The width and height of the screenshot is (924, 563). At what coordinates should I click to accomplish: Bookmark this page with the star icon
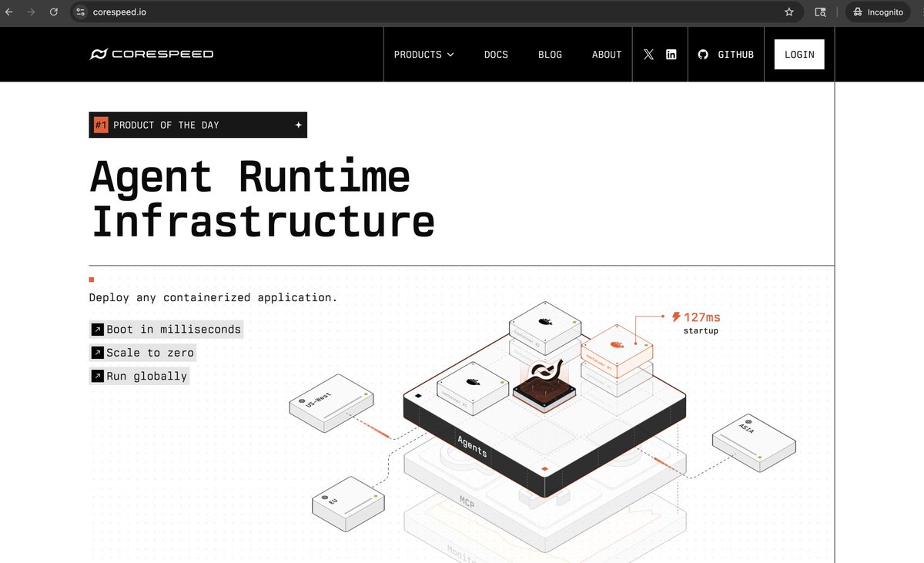(789, 12)
